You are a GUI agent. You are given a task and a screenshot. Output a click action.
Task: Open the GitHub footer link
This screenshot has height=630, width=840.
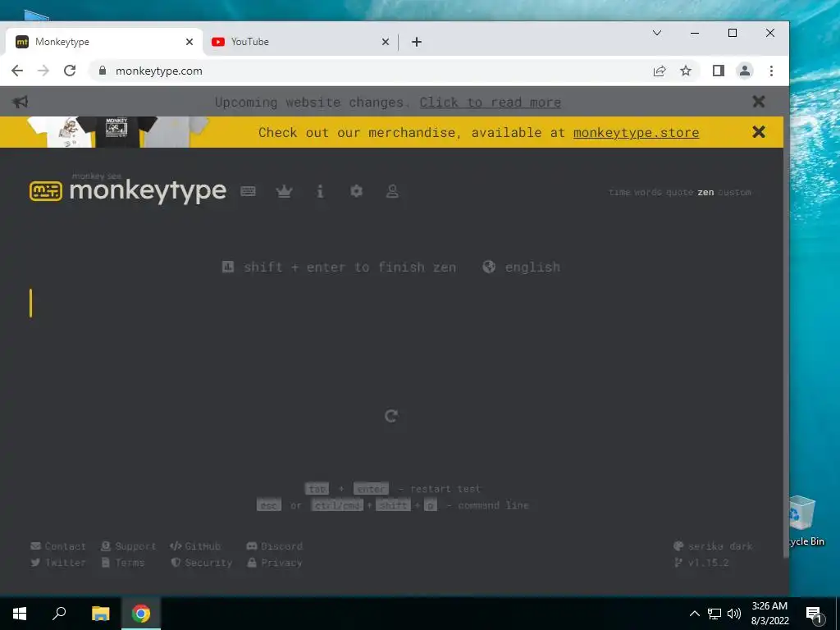coord(195,546)
